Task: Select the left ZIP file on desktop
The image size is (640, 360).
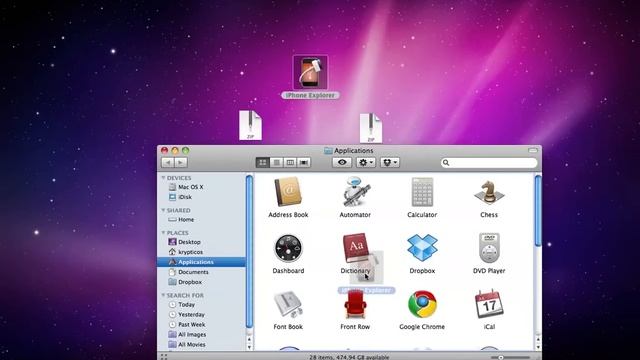Action: tap(250, 125)
